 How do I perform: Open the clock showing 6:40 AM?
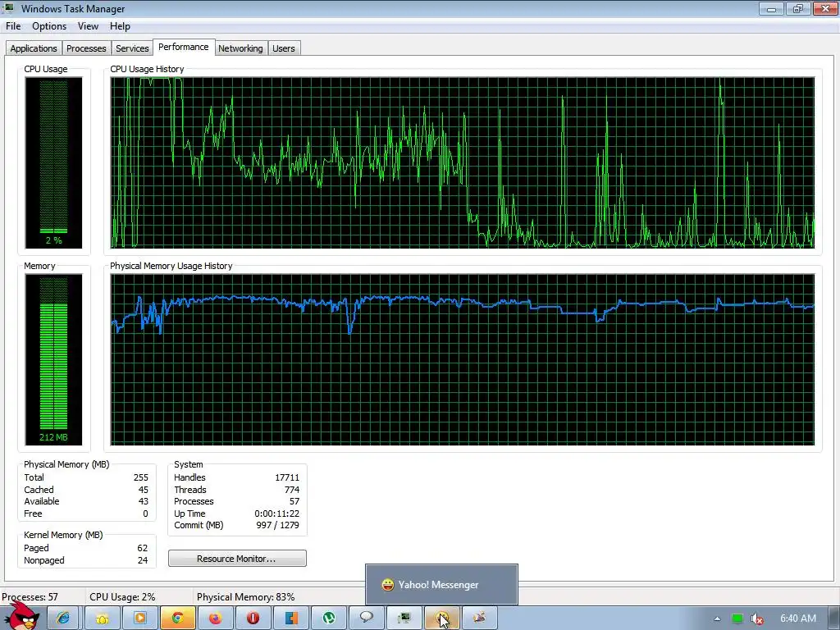(x=797, y=619)
